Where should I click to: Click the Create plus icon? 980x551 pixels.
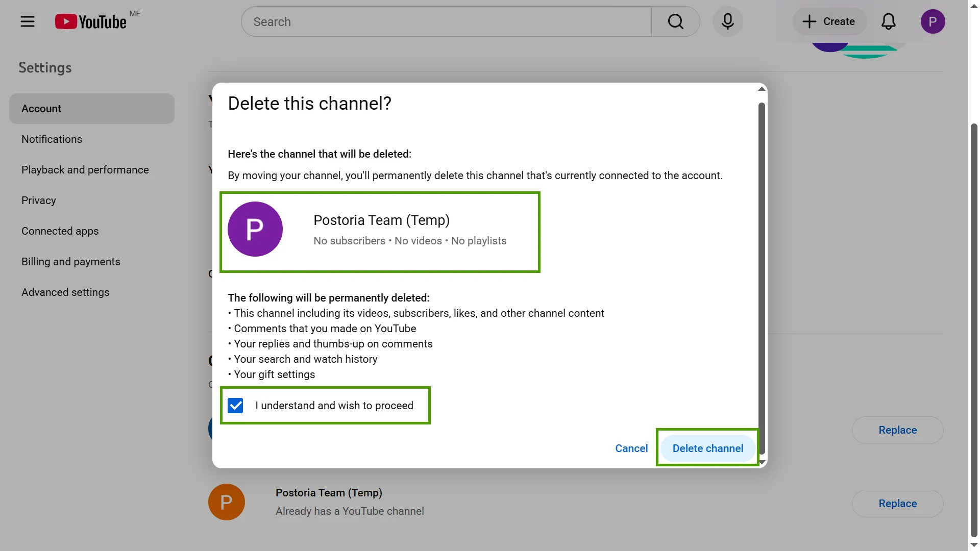pos(808,21)
